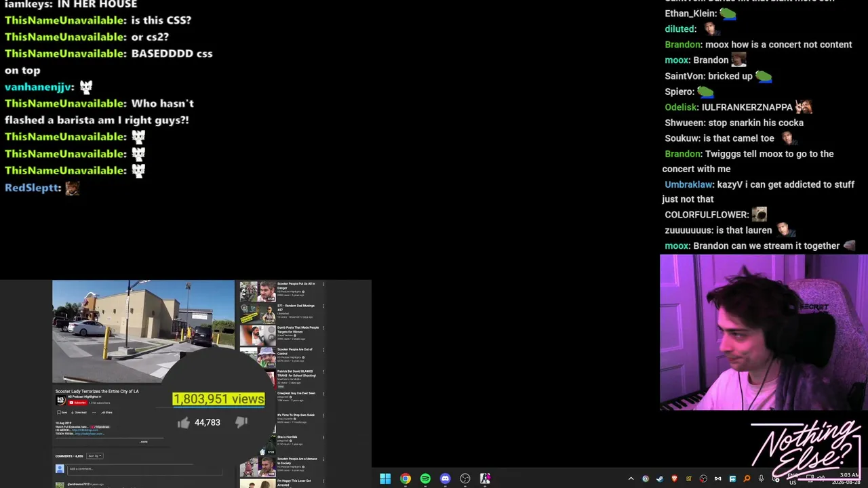Screen dimensions: 868x488
Task: Switch to OBS Studio in the taskbar
Action: coord(465,479)
